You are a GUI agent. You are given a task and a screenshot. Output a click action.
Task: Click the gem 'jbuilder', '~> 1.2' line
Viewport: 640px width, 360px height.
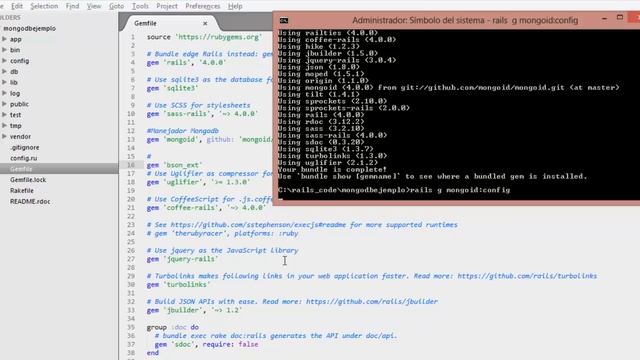tap(194, 310)
